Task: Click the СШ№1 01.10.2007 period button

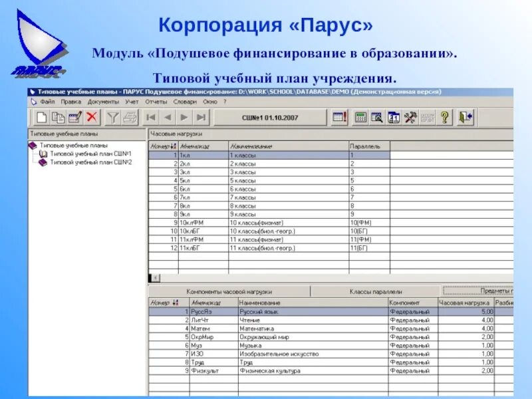Action: [270, 118]
